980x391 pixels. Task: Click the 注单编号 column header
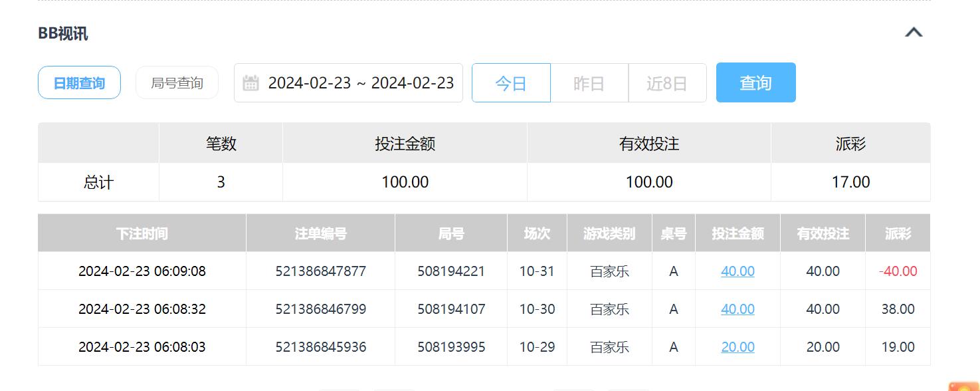[320, 233]
